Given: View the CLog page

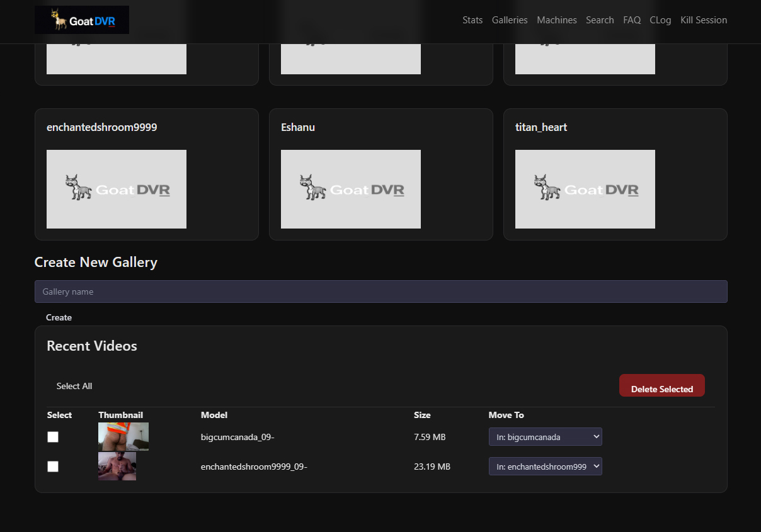Looking at the screenshot, I should coord(660,20).
